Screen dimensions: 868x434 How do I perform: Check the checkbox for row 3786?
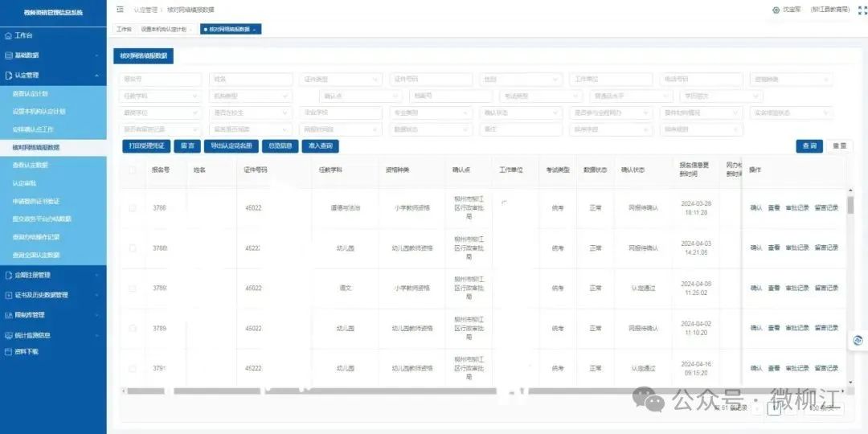point(133,208)
